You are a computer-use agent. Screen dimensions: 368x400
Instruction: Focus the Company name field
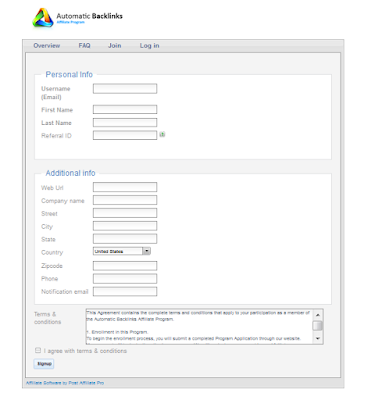pos(125,200)
